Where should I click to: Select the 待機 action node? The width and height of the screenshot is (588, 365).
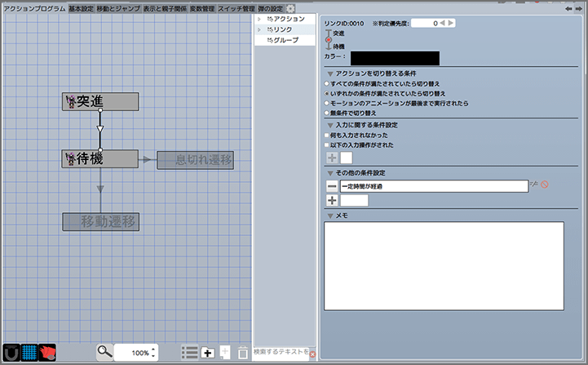99,158
